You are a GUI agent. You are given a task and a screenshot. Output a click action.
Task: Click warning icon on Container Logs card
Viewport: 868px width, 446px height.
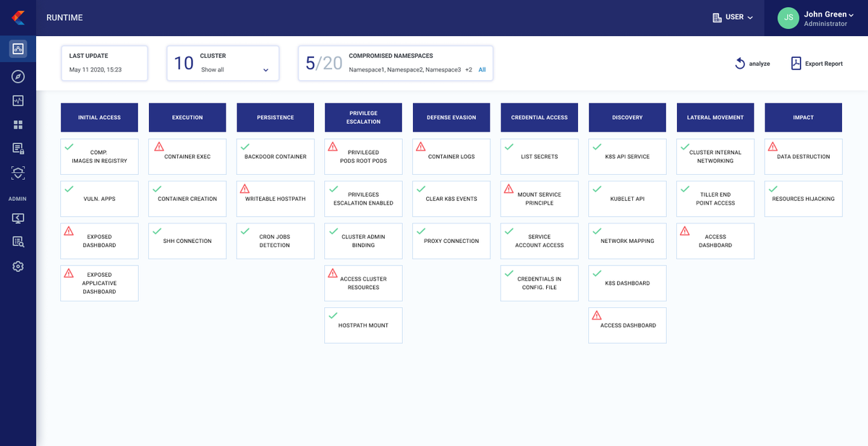click(x=421, y=147)
